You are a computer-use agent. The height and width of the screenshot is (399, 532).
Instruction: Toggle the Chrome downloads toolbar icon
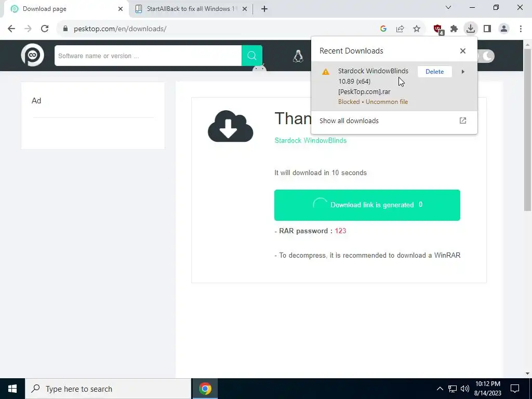(x=471, y=29)
